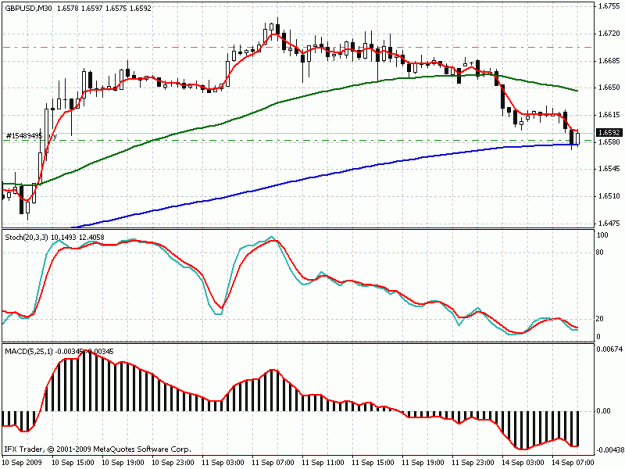
Task: Select time axis label 11 Sep 23:00
Action: click(x=473, y=463)
